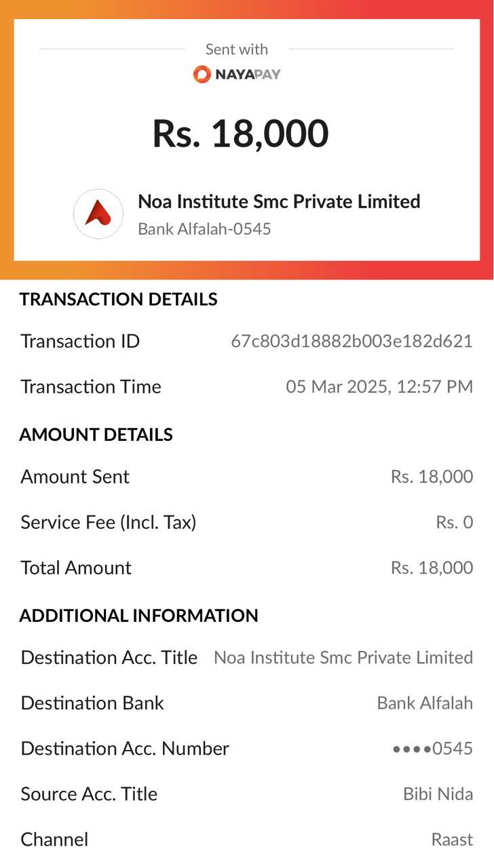Select the Source Acc. Title value Bibi Nida
The image size is (494, 868).
[x=438, y=794]
